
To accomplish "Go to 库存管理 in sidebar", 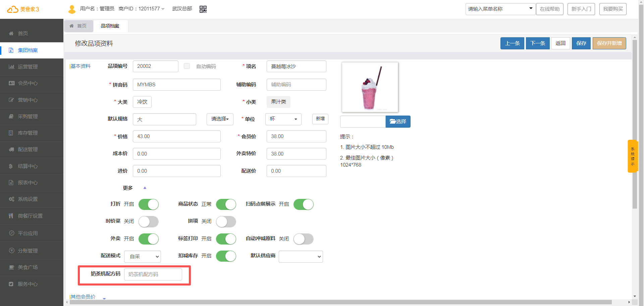I will (x=28, y=133).
